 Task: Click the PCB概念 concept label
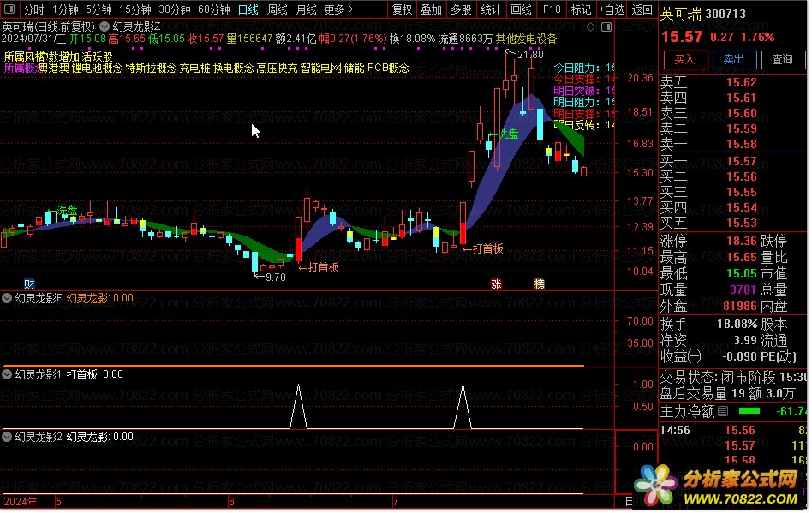pyautogui.click(x=388, y=69)
